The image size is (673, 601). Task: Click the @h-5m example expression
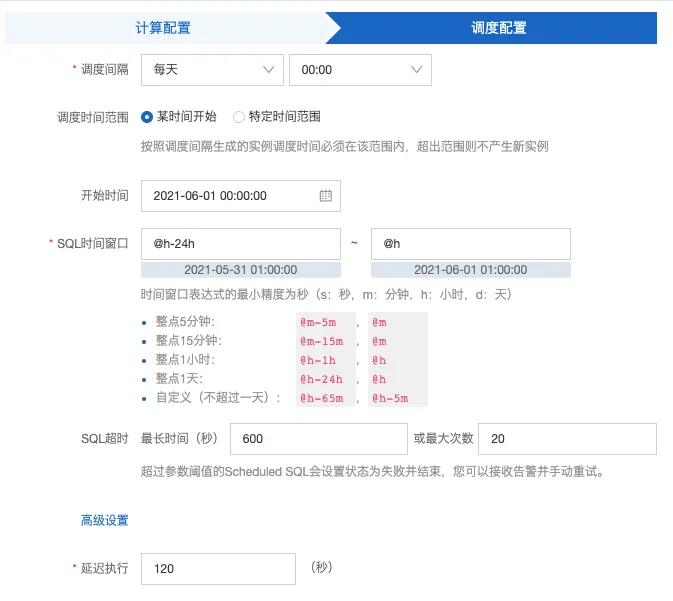tap(390, 398)
